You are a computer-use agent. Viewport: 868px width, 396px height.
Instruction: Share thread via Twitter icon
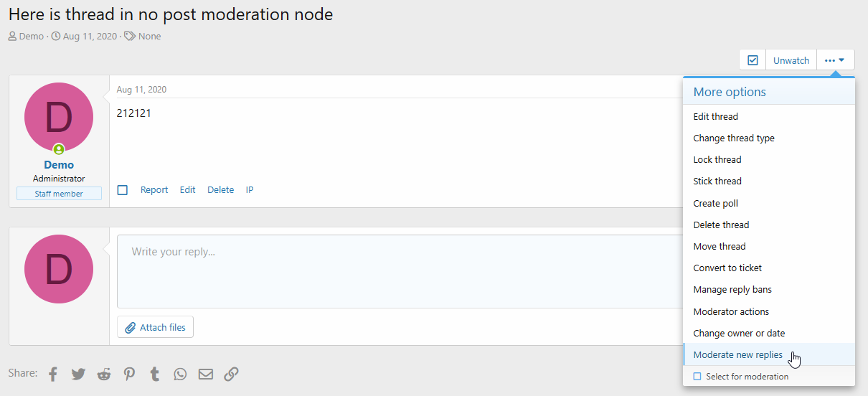pyautogui.click(x=78, y=374)
